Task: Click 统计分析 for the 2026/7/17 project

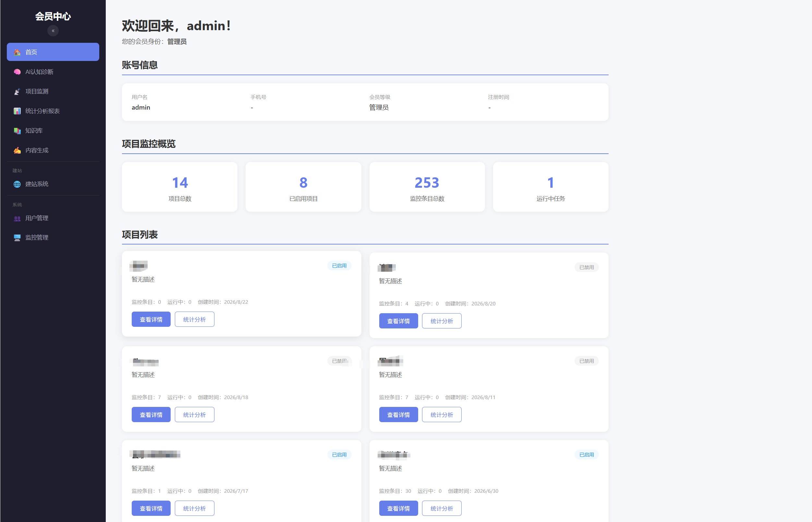Action: pyautogui.click(x=194, y=508)
